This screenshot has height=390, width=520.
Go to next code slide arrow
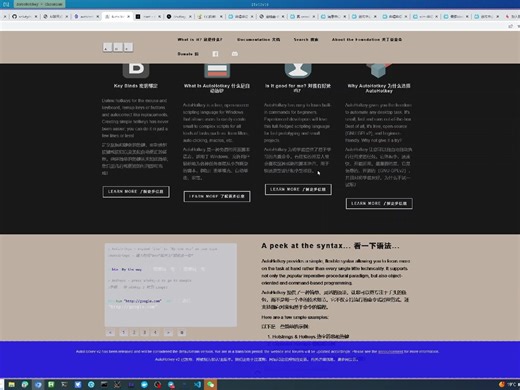(x=169, y=332)
